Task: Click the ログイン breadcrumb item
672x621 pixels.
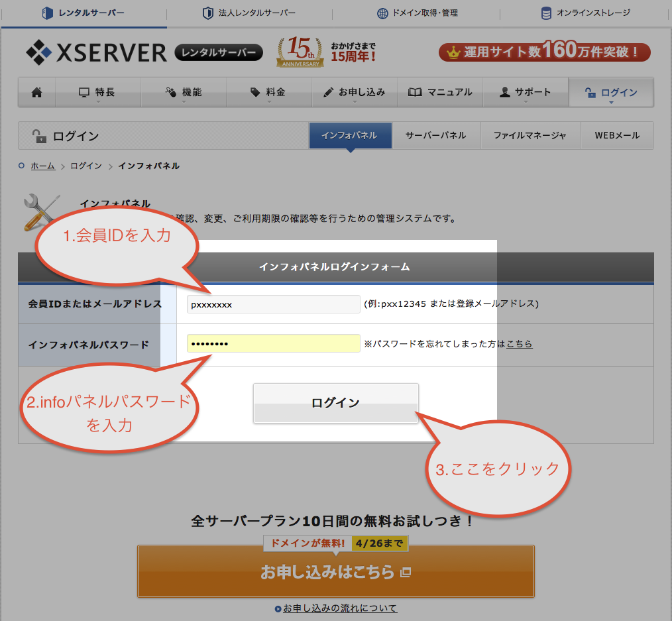Action: click(86, 166)
